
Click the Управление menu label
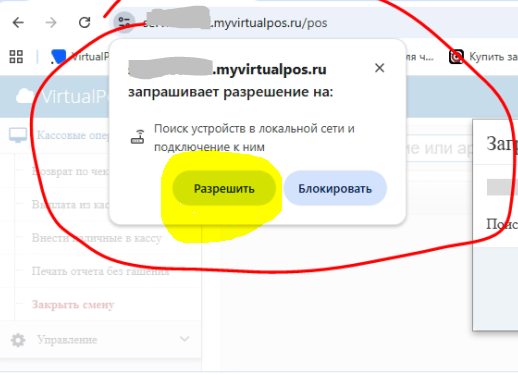tap(67, 340)
